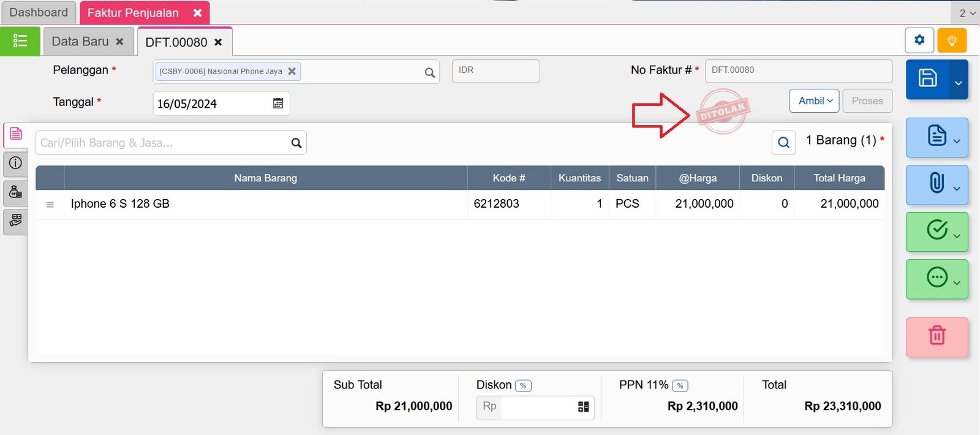Expand the green checkmark approval dropdown
Image resolution: width=980 pixels, height=435 pixels.
pos(957,235)
